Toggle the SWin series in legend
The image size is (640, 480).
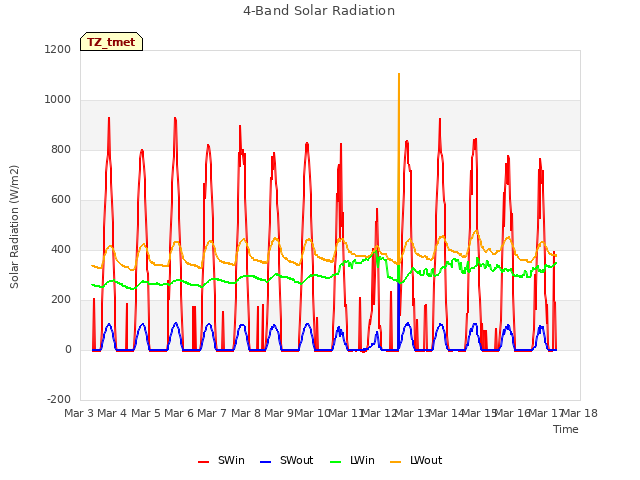pos(221,460)
